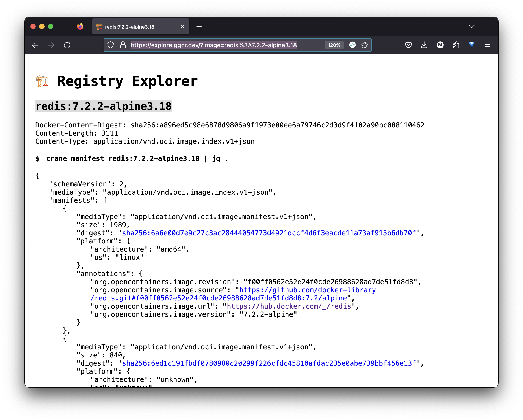The height and width of the screenshot is (420, 523).
Task: Toggle the bookmark star for this page
Action: (365, 45)
